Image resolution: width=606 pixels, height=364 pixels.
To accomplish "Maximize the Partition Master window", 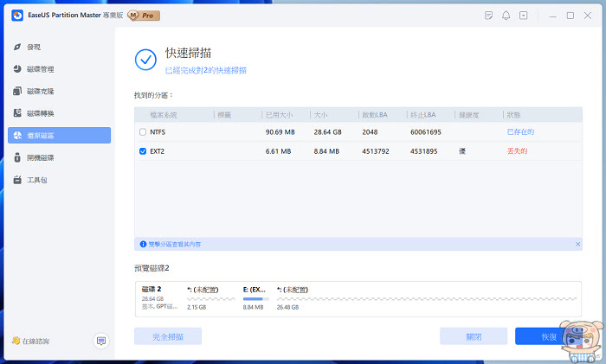I will pos(570,16).
